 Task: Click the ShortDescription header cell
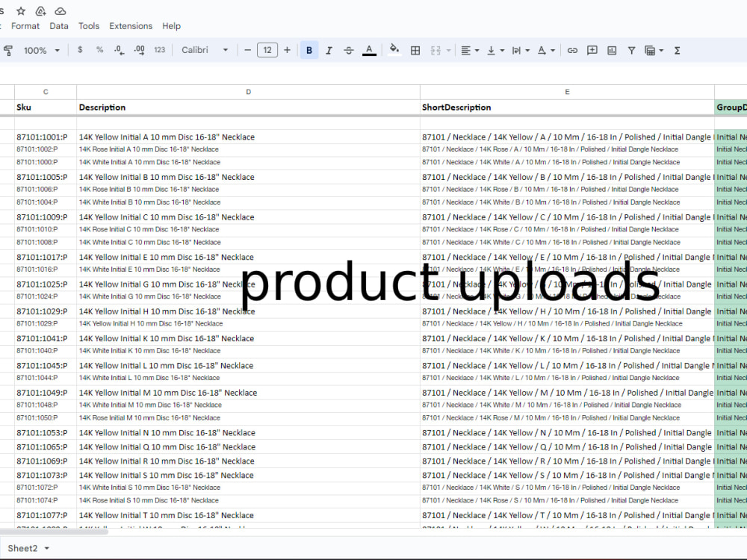(x=567, y=107)
